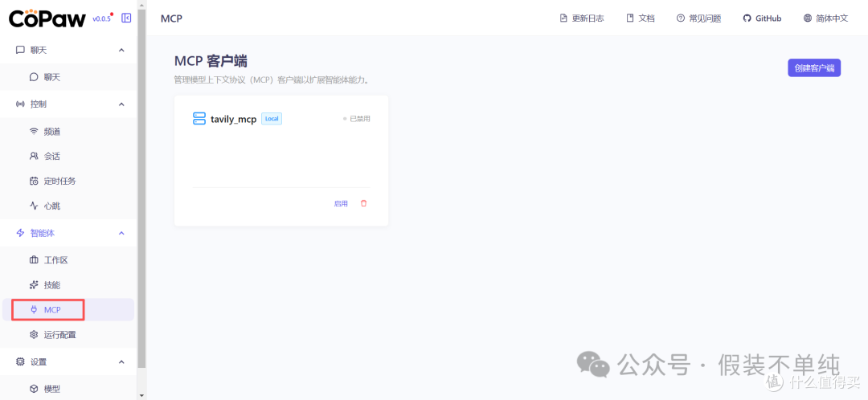Viewport: 868px width, 400px height.
Task: Collapse the 聊天 group chevron
Action: tap(122, 51)
